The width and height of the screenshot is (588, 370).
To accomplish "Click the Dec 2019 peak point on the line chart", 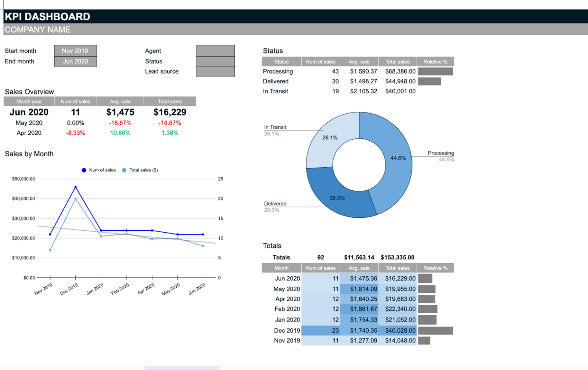I will [x=75, y=187].
